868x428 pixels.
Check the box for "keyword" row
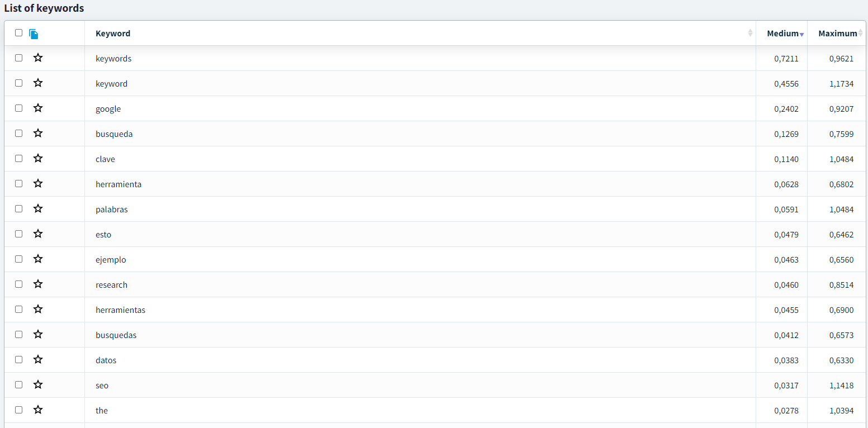click(x=19, y=83)
